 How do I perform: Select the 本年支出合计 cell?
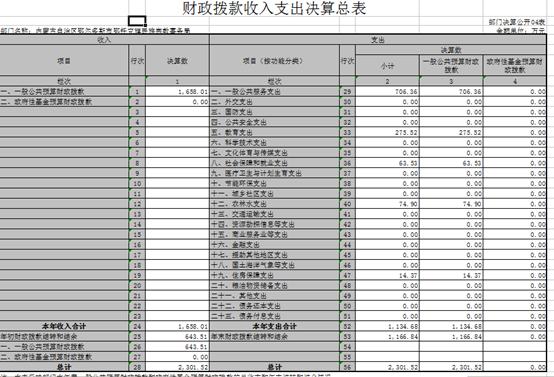point(275,326)
